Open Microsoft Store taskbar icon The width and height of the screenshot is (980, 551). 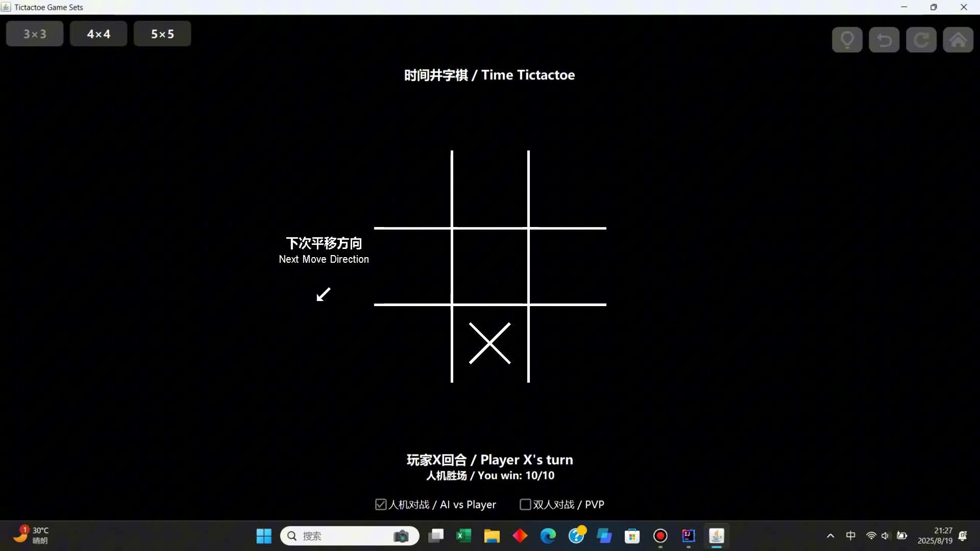pos(632,536)
